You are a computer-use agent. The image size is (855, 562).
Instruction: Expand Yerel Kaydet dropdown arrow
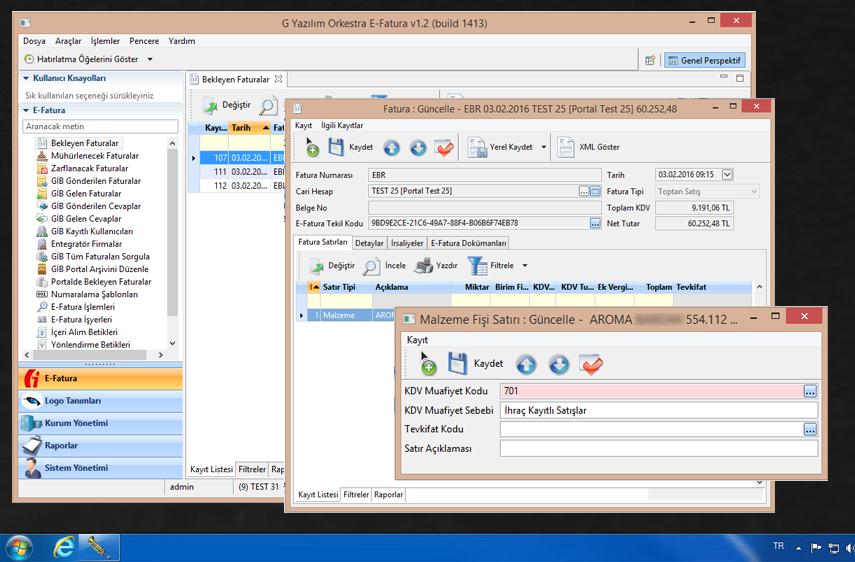pyautogui.click(x=543, y=147)
